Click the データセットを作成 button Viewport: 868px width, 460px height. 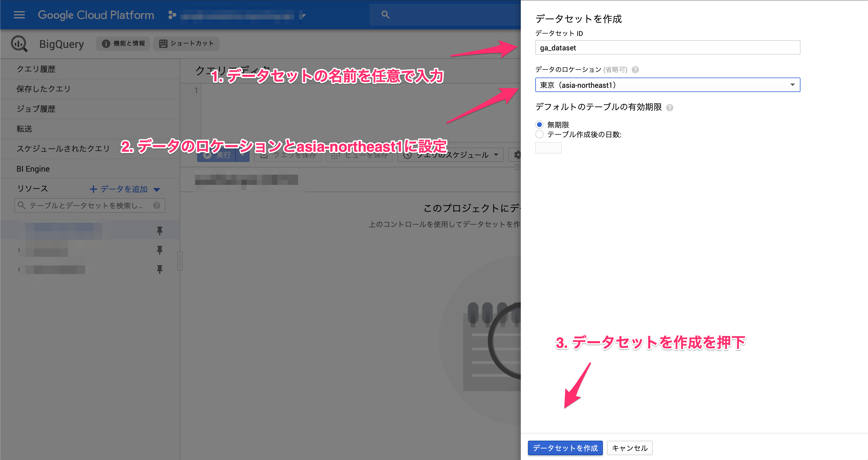click(565, 448)
